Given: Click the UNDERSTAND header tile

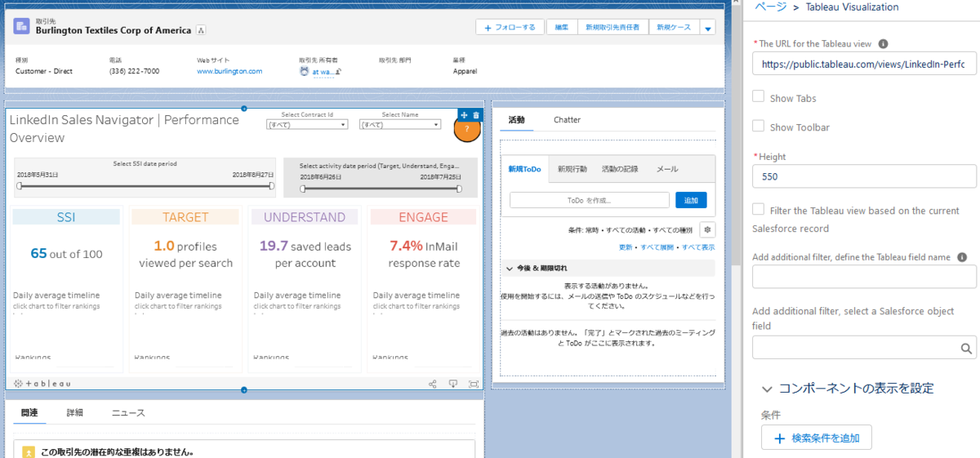Looking at the screenshot, I should coord(305,217).
